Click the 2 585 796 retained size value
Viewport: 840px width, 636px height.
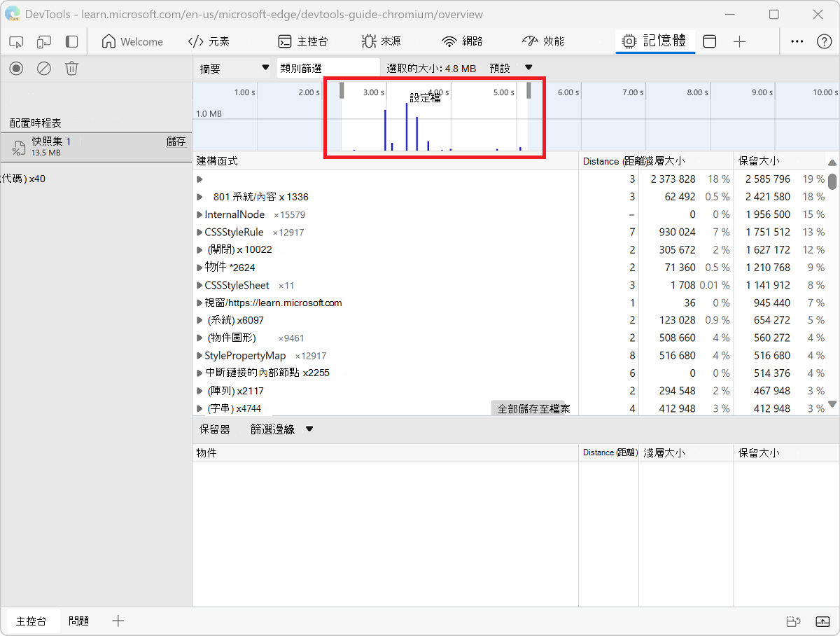[768, 179]
